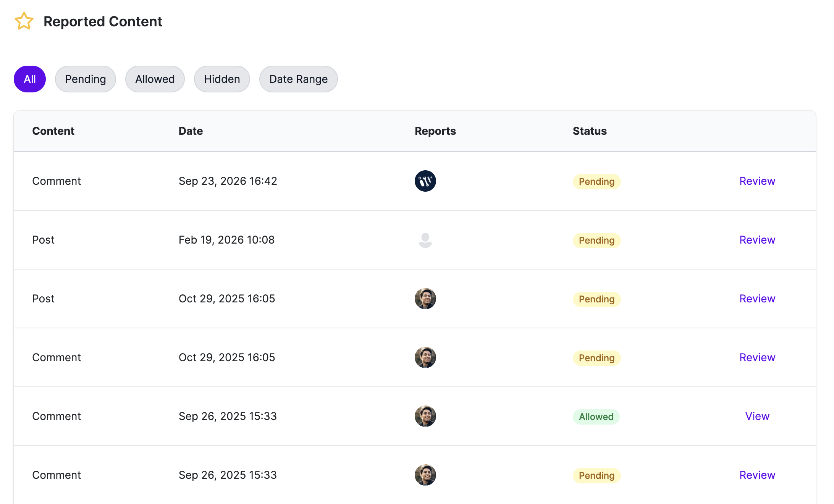Screen dimensions: 834x504
Task: Click the Status column header
Action: [x=590, y=131]
